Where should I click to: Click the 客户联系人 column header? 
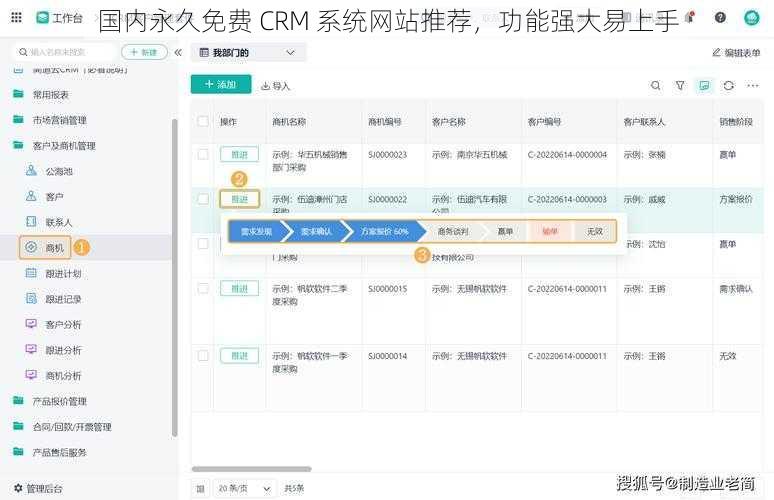[x=644, y=121]
